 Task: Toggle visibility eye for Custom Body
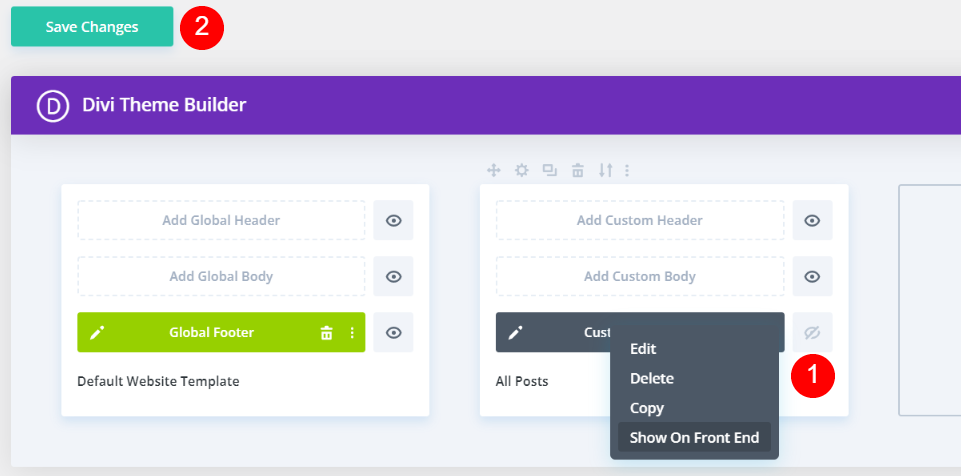(813, 276)
